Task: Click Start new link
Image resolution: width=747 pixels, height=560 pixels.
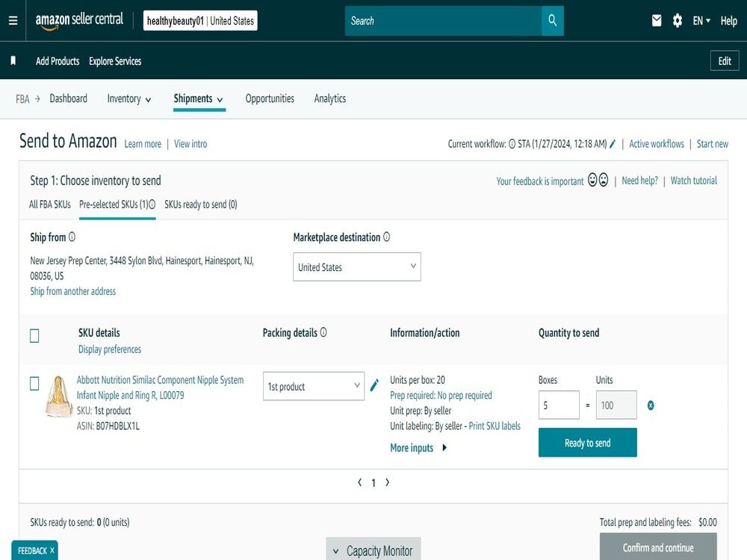Action: coord(712,144)
